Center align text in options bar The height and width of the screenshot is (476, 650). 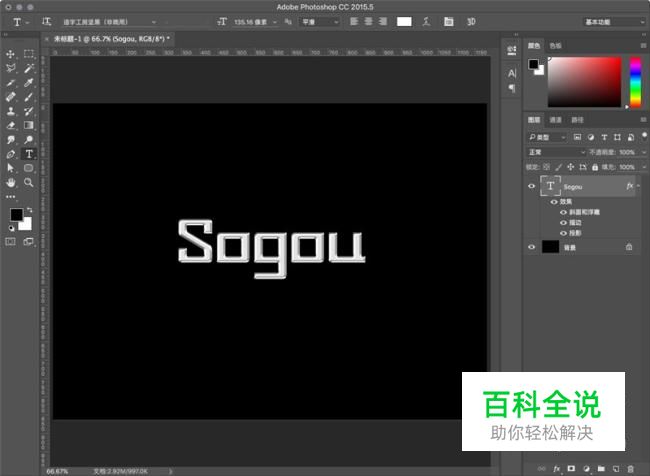(368, 22)
